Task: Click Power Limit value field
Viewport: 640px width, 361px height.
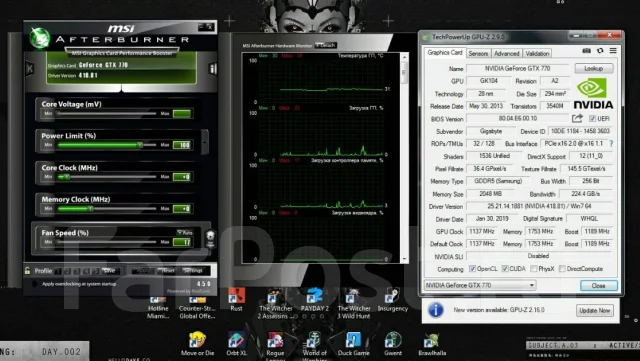Action: point(182,145)
